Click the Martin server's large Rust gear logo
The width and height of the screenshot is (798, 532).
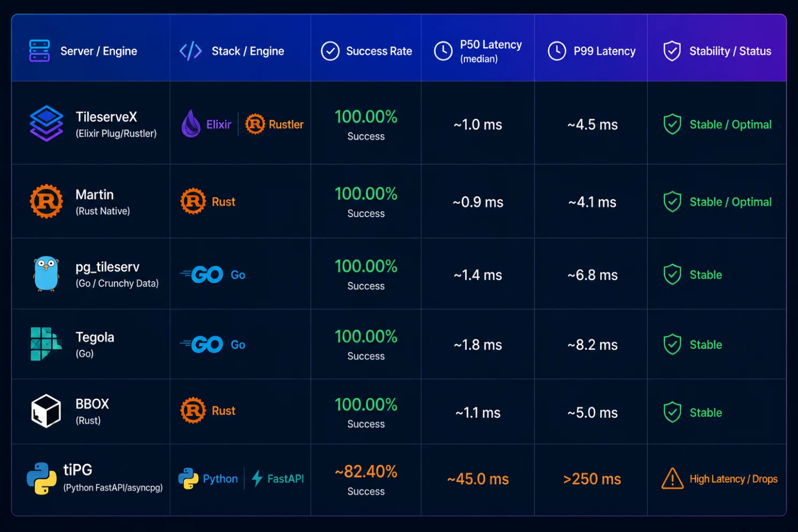coord(47,202)
